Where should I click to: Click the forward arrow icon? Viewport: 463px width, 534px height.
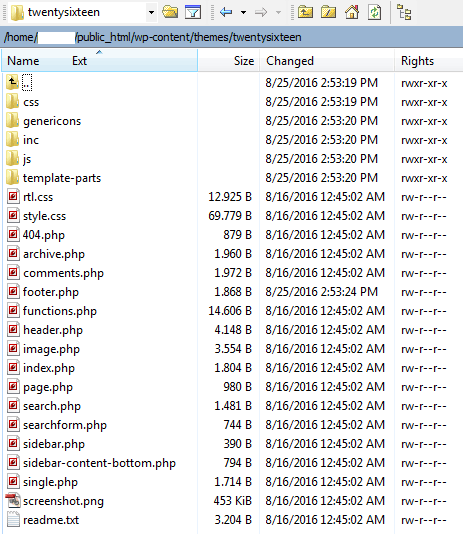(261, 13)
